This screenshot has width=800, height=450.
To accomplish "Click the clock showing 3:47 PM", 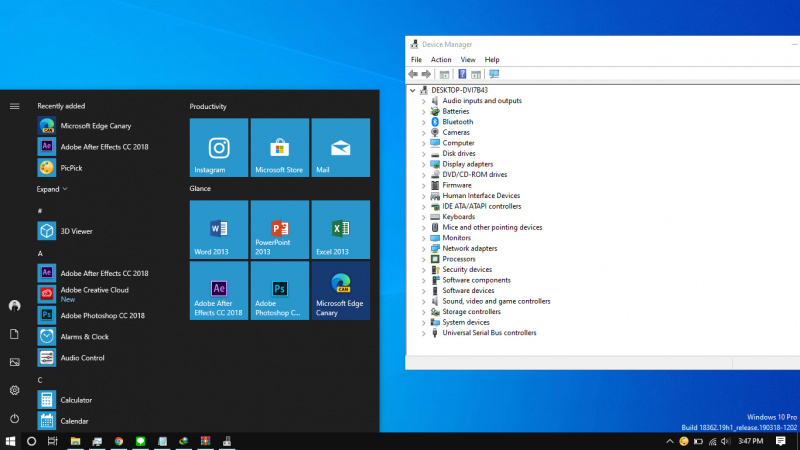I will pos(751,441).
